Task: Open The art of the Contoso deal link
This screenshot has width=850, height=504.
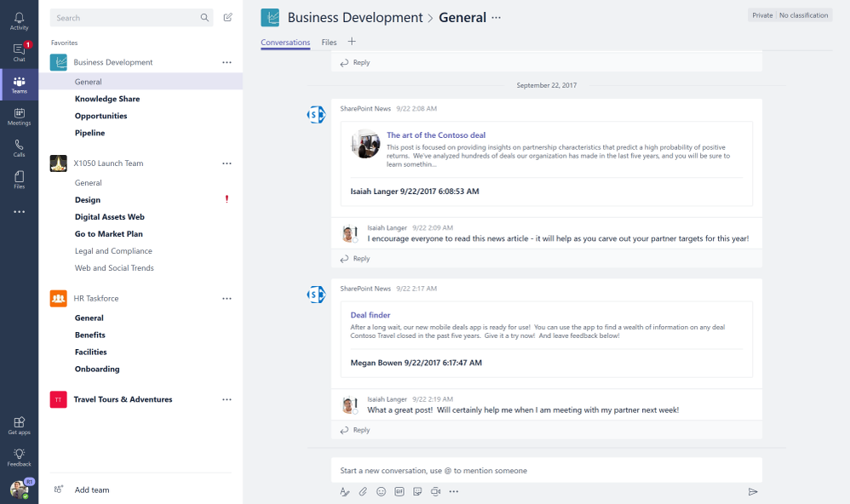Action: (x=436, y=135)
